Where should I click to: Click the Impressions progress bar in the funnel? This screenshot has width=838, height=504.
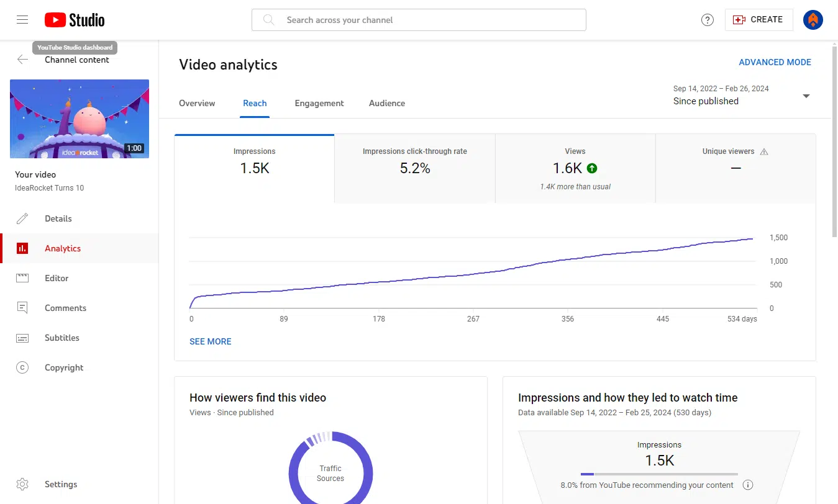click(x=659, y=474)
